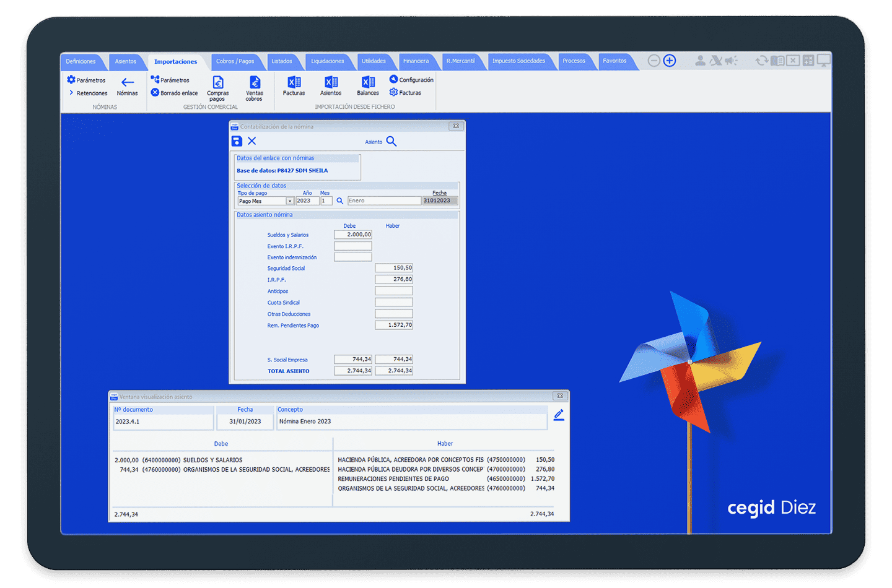
Task: Select the Impuesto Sociedades tab
Action: [518, 61]
